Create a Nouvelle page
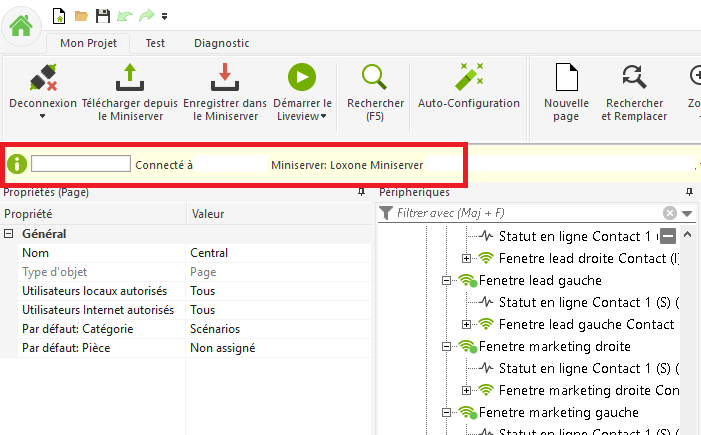 click(x=566, y=77)
